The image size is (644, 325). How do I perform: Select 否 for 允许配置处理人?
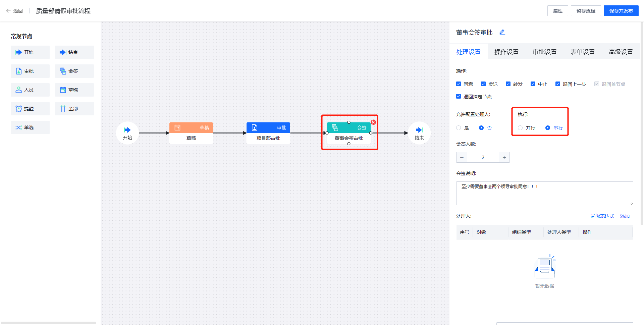click(481, 128)
